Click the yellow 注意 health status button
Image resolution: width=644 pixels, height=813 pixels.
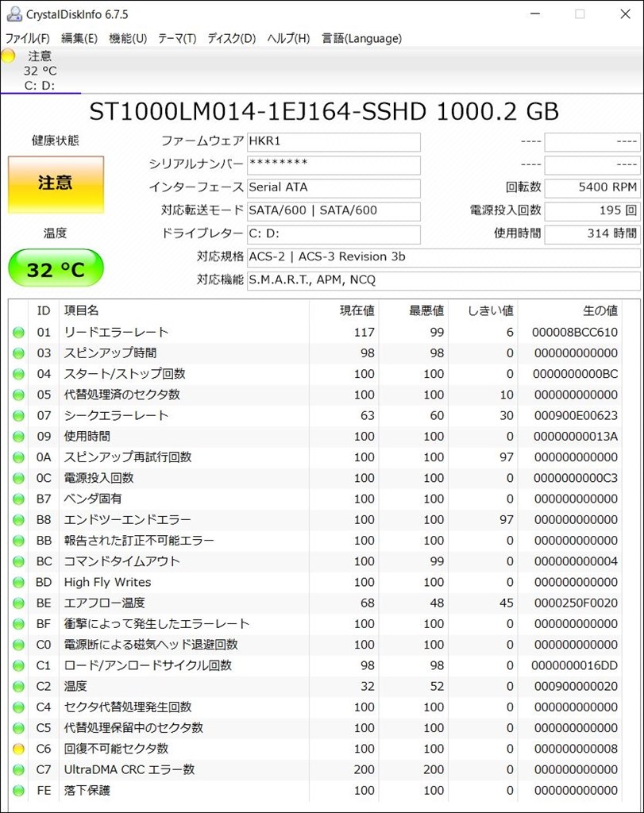point(56,184)
